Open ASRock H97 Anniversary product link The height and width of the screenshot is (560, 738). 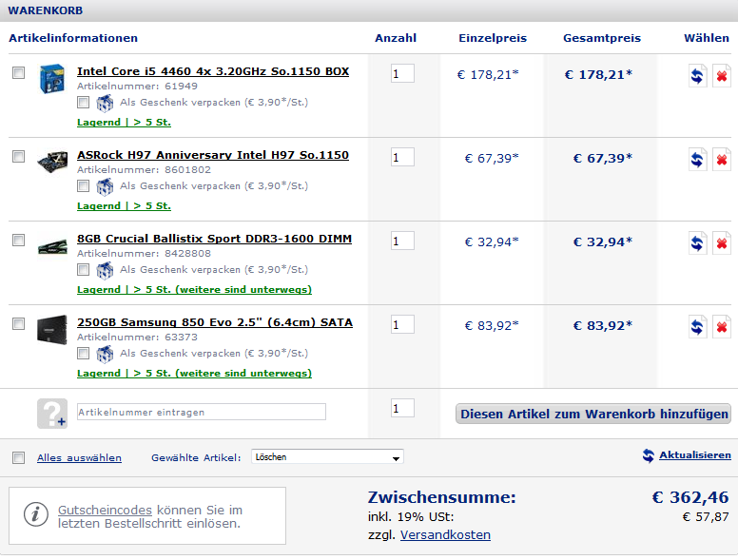[x=213, y=155]
